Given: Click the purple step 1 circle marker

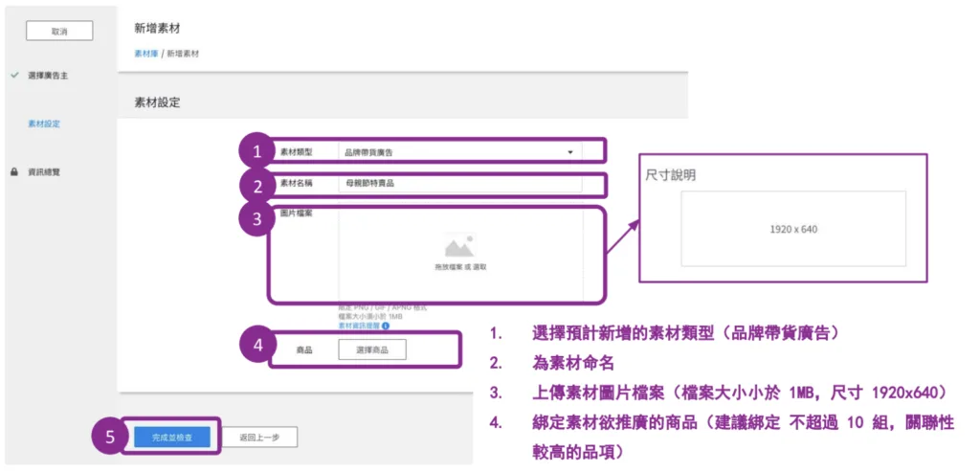Looking at the screenshot, I should coord(256,151).
